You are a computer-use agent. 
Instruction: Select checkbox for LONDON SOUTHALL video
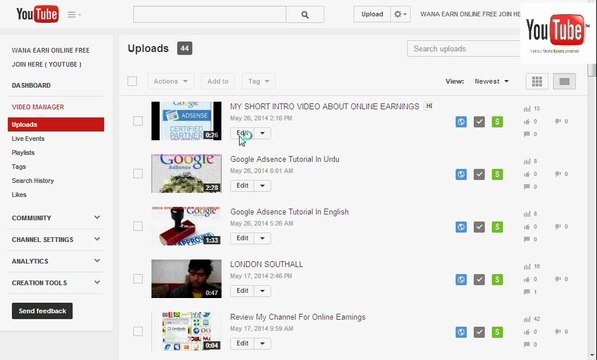point(138,279)
